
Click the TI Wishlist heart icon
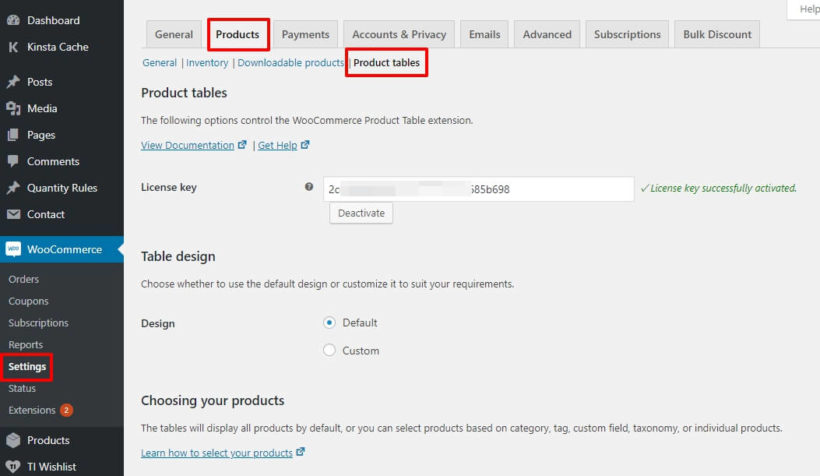[x=14, y=467]
